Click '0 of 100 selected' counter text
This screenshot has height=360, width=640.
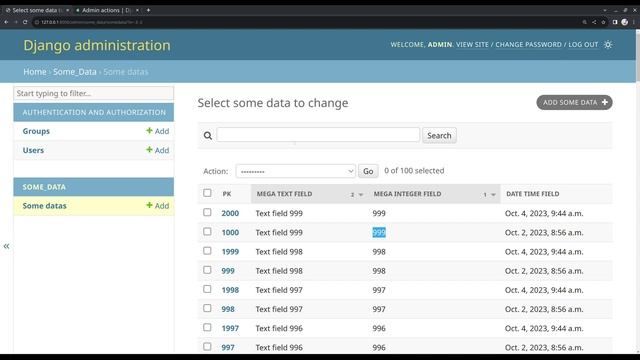pyautogui.click(x=414, y=171)
